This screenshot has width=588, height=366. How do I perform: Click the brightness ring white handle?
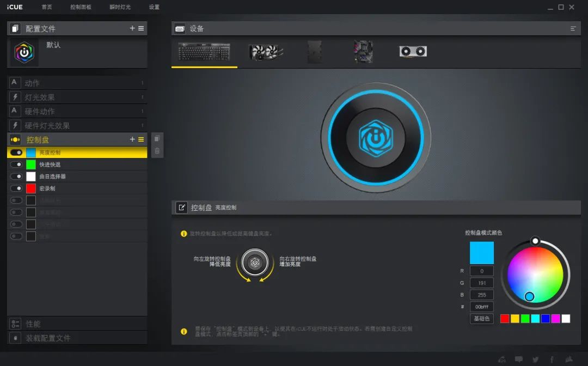tap(536, 241)
